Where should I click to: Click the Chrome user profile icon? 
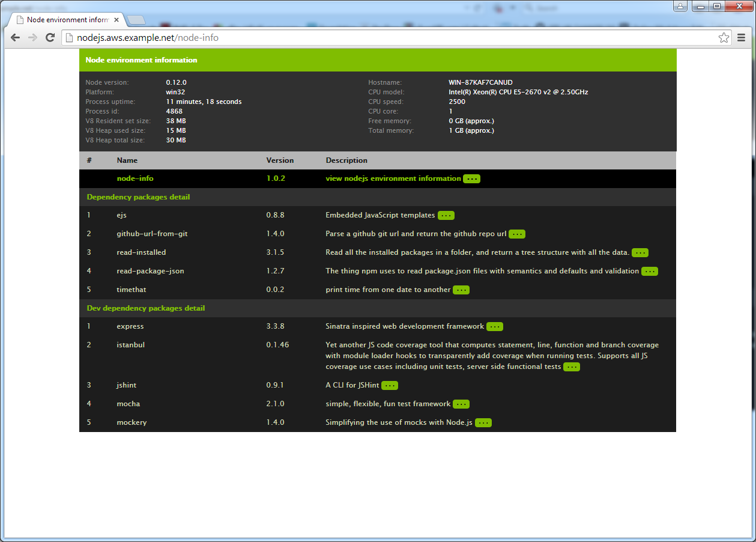point(680,6)
